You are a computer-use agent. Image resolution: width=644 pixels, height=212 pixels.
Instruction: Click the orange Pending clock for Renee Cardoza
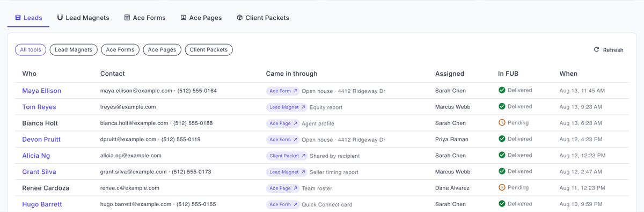(502, 187)
